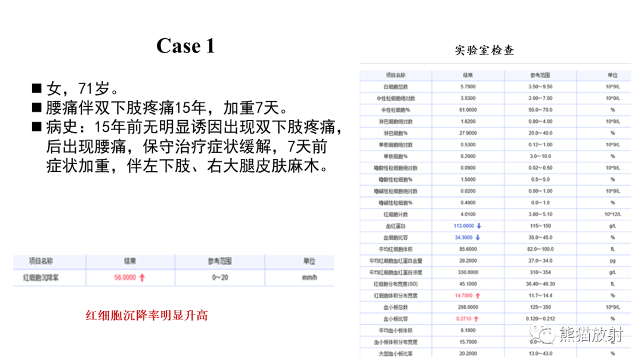Click the heading "实验室检查"
Image resolution: width=644 pixels, height=363 pixels.
[x=485, y=50]
